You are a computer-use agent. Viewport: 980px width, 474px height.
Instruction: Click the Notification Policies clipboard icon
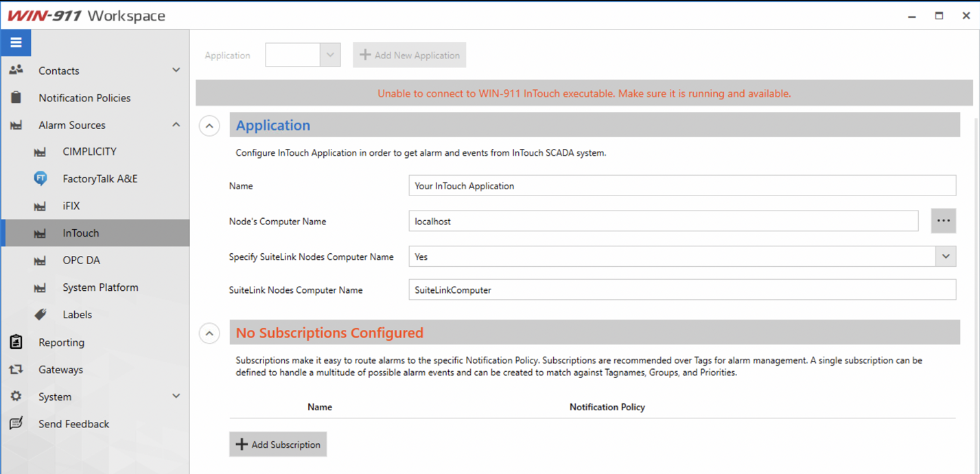[x=16, y=97]
